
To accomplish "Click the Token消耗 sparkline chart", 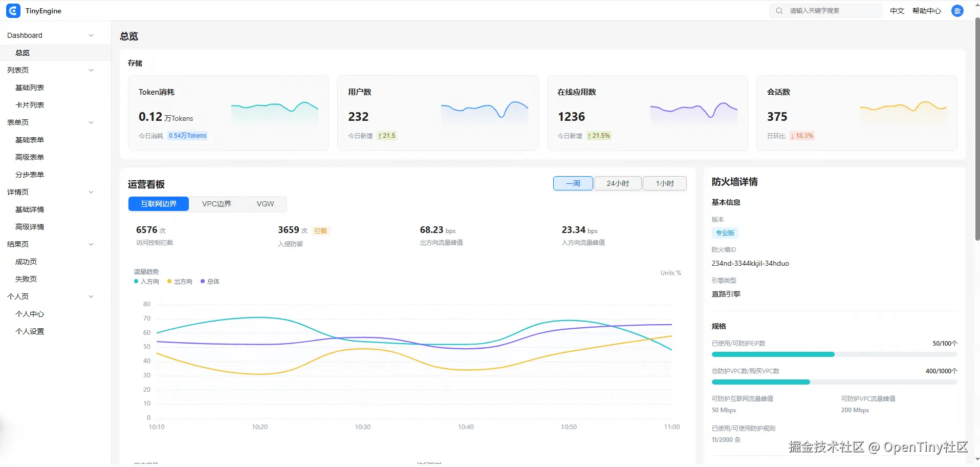I will pyautogui.click(x=275, y=114).
